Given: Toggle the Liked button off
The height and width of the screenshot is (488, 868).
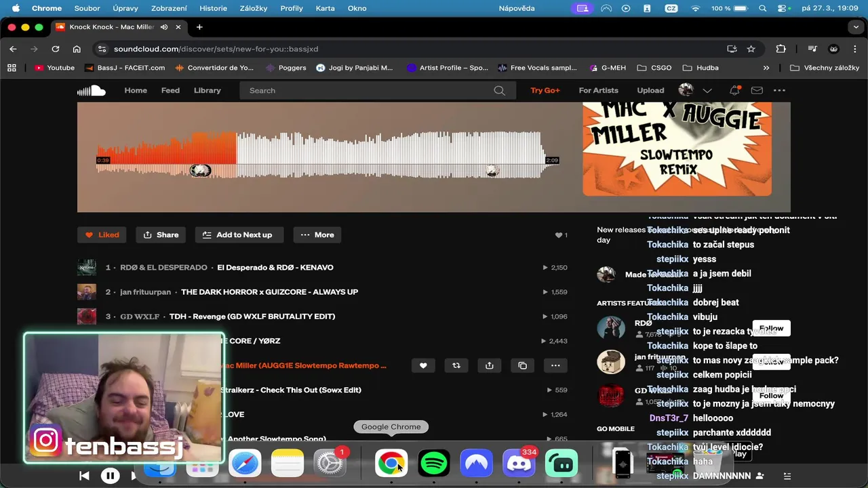Looking at the screenshot, I should point(102,235).
